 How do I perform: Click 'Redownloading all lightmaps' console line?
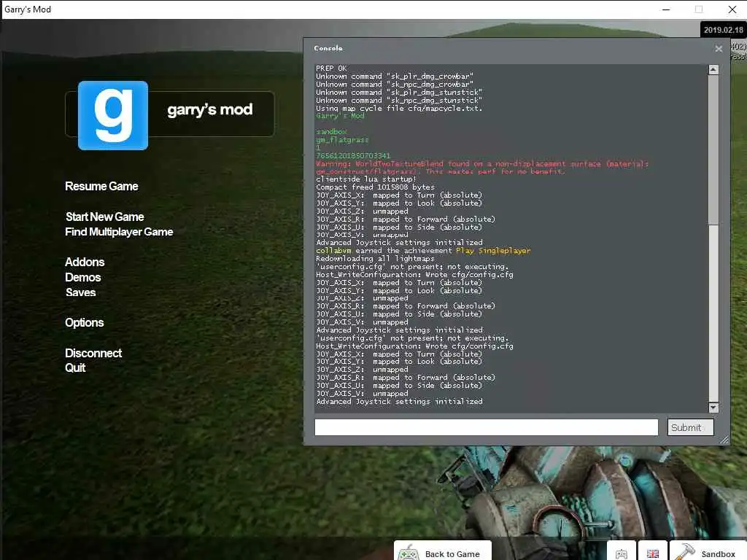(375, 259)
